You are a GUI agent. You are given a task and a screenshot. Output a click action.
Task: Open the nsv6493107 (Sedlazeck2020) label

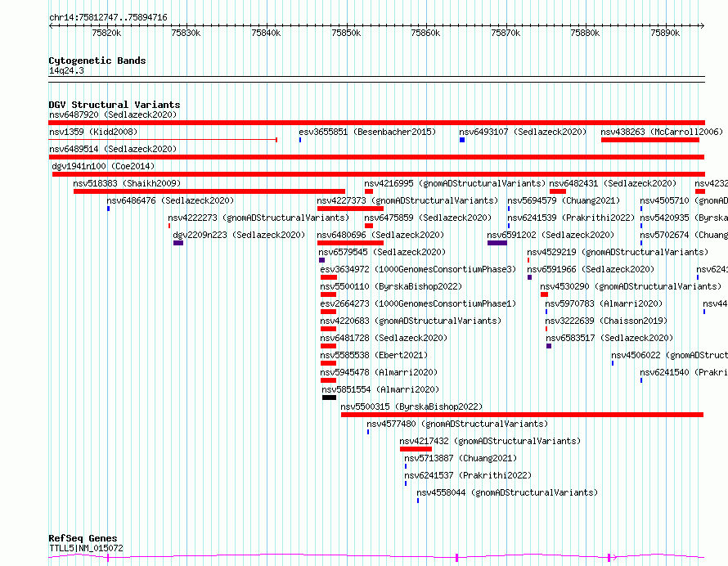(x=523, y=132)
